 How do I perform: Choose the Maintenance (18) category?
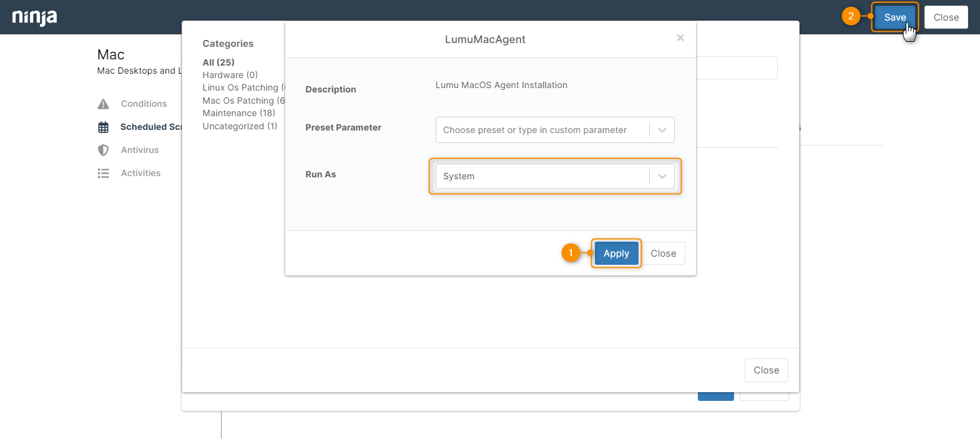coord(238,113)
